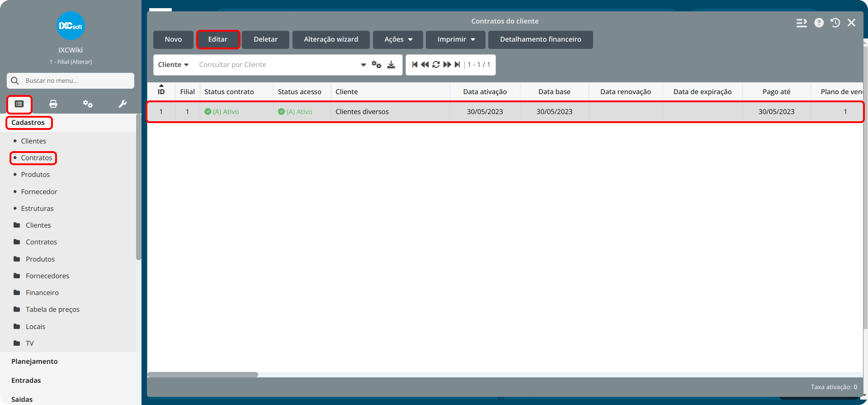Click the IXCsoft logo

click(x=71, y=25)
